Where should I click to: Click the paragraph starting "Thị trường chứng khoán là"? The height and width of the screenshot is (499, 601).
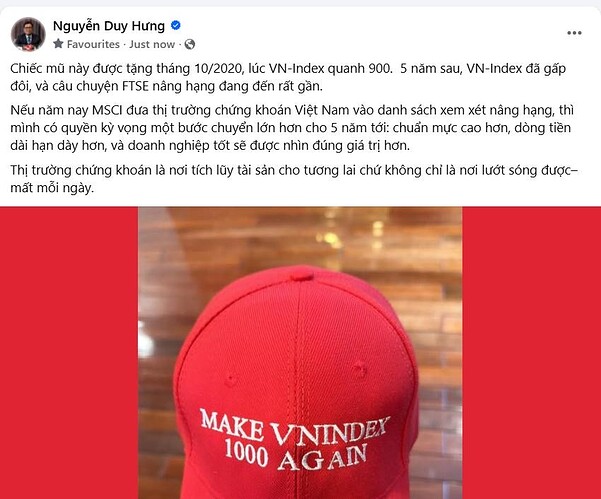(294, 179)
